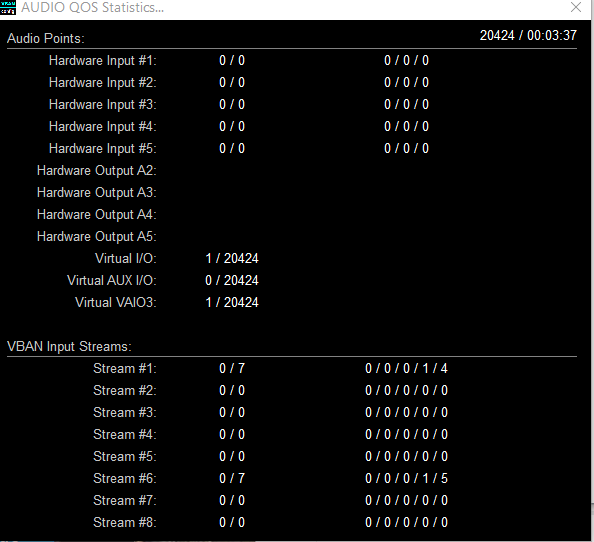Select the Hardware Output A5 label

[97, 236]
